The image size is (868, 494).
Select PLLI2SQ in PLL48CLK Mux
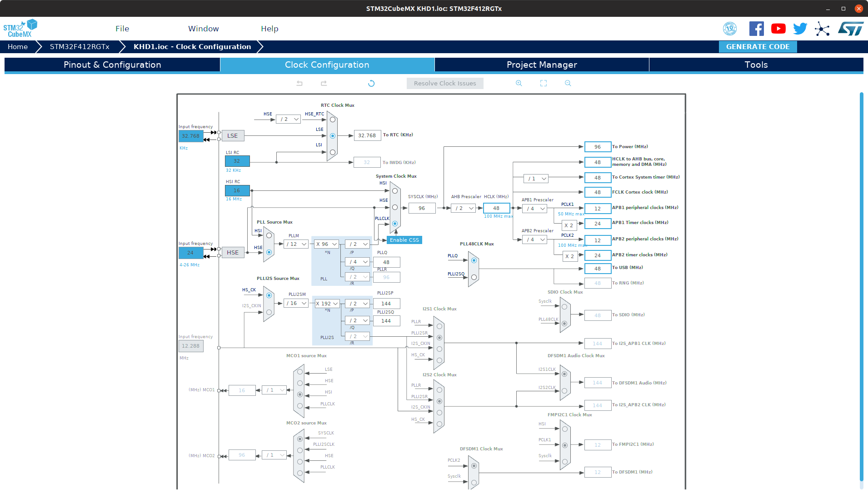(474, 277)
